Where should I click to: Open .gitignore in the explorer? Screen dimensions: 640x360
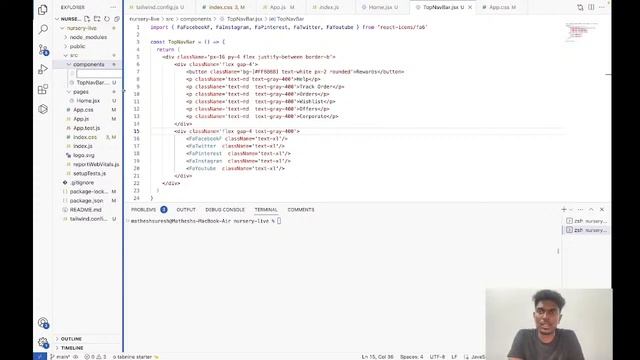point(82,183)
